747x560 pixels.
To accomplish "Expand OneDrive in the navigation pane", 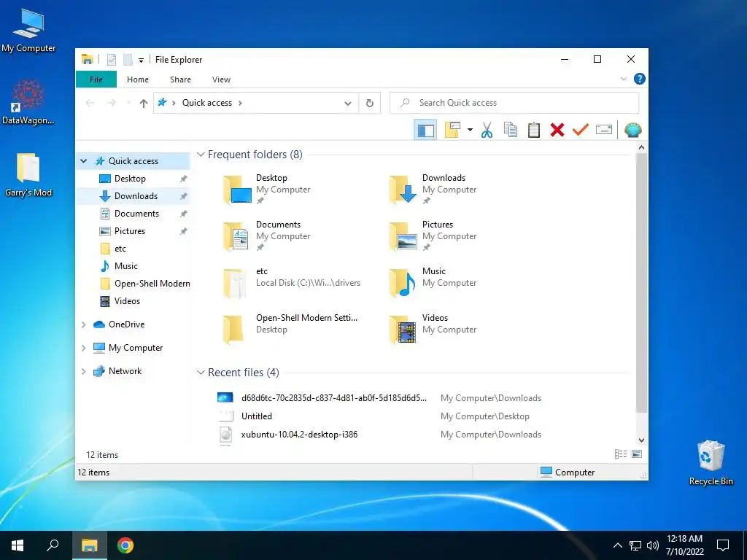I will (x=84, y=324).
